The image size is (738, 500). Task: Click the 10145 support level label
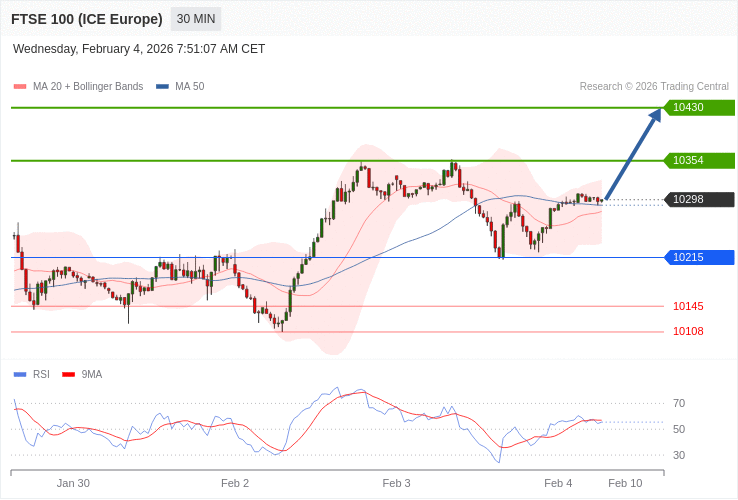click(688, 306)
